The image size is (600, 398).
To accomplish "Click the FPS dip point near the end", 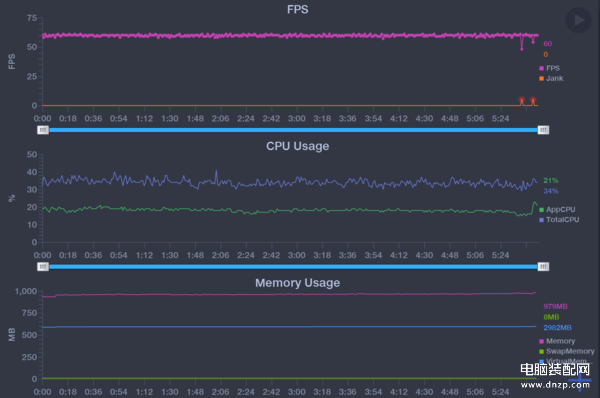I will tap(522, 49).
